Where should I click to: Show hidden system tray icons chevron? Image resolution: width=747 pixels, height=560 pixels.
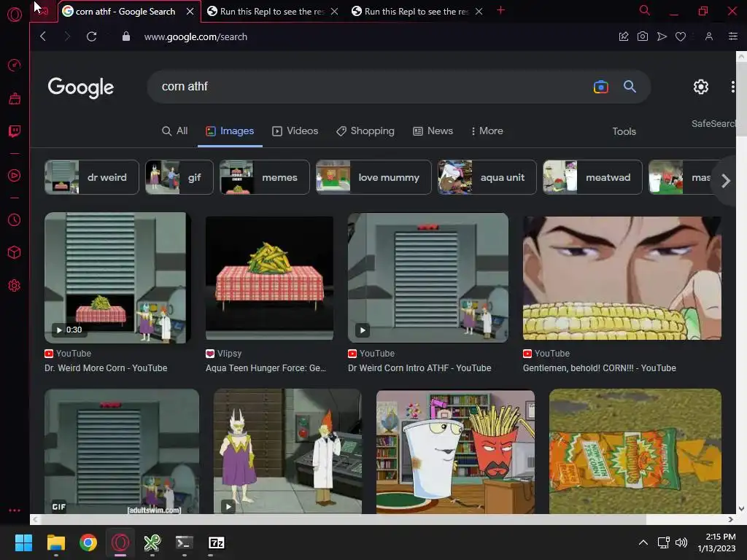point(643,542)
